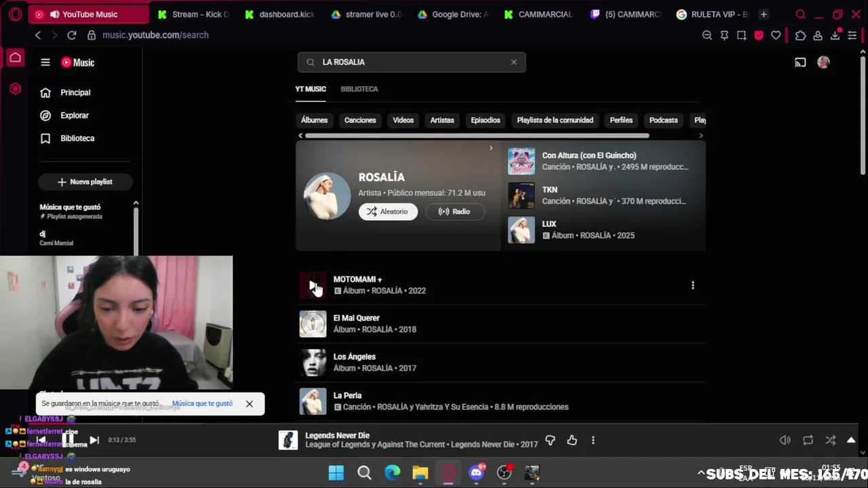This screenshot has width=868, height=488.
Task: Open Windows Start menu
Action: (x=336, y=472)
